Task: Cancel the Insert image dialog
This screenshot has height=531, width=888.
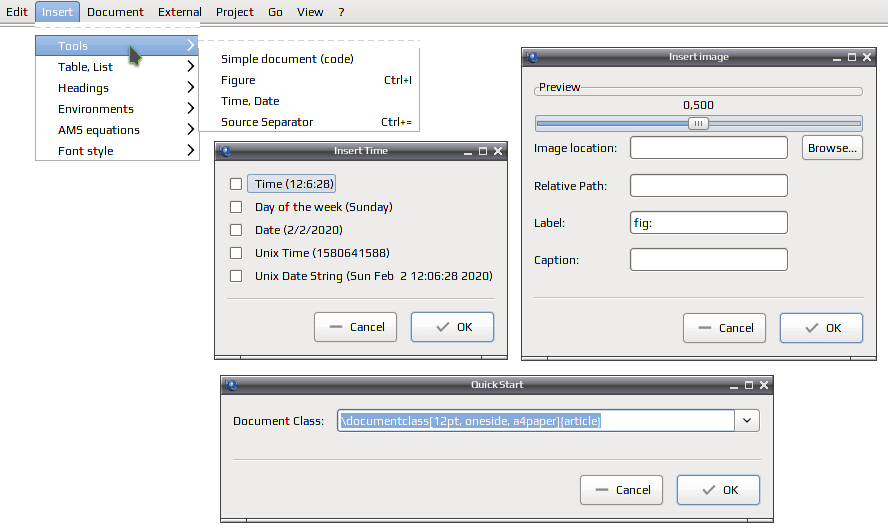Action: point(724,328)
